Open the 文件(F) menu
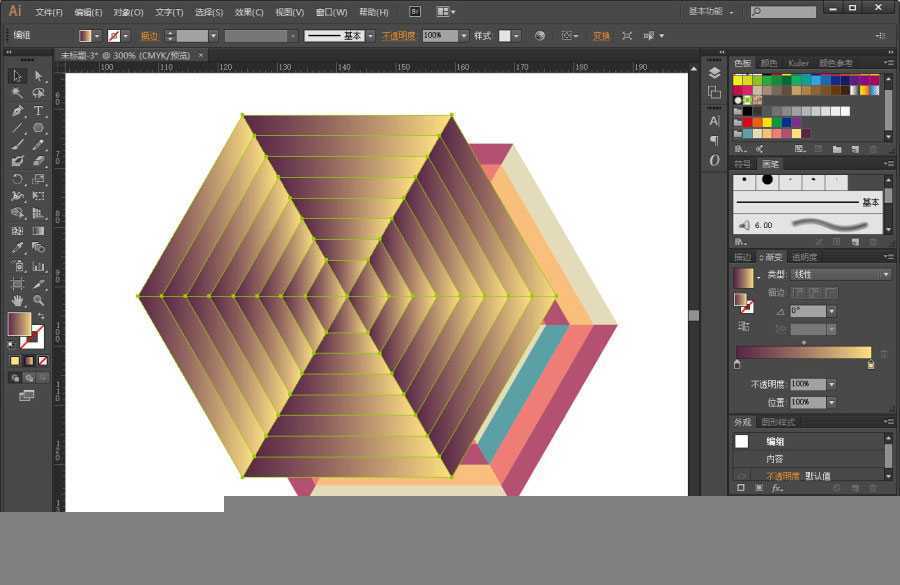Viewport: 900px width, 585px height. pyautogui.click(x=49, y=12)
